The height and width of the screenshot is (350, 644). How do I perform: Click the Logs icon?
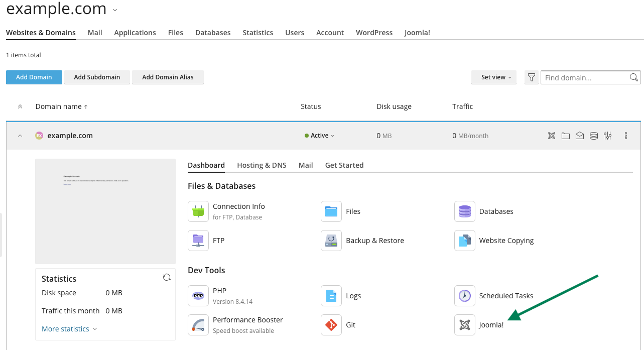coord(331,296)
